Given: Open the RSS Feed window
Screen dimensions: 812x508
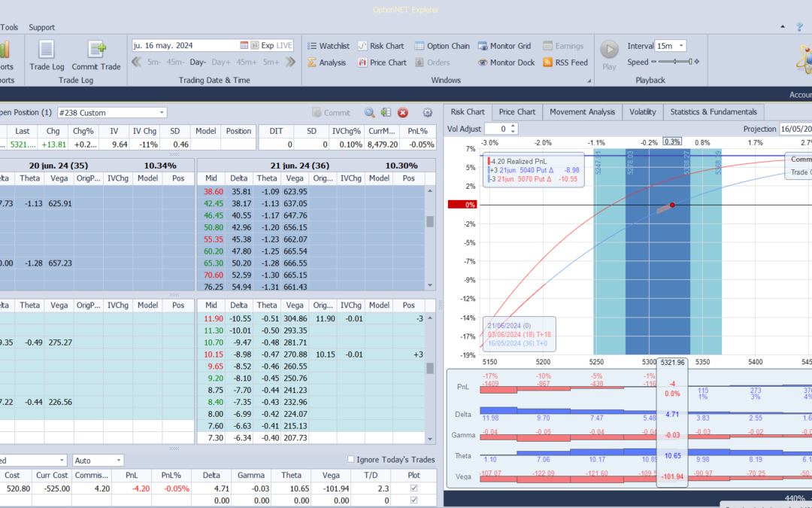Looking at the screenshot, I should (565, 62).
